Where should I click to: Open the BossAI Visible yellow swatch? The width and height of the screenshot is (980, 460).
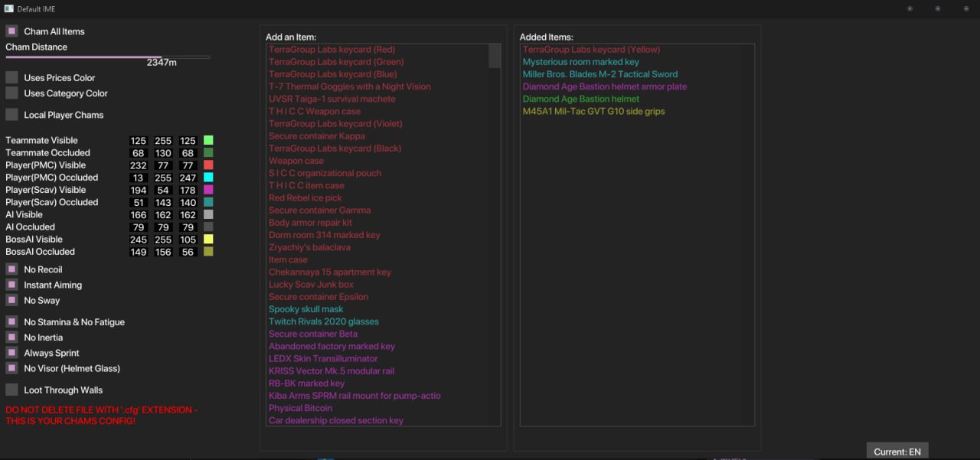tap(208, 240)
